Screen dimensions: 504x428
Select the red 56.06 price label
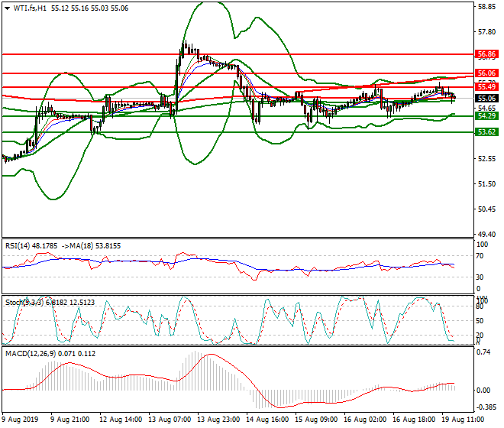[486, 73]
